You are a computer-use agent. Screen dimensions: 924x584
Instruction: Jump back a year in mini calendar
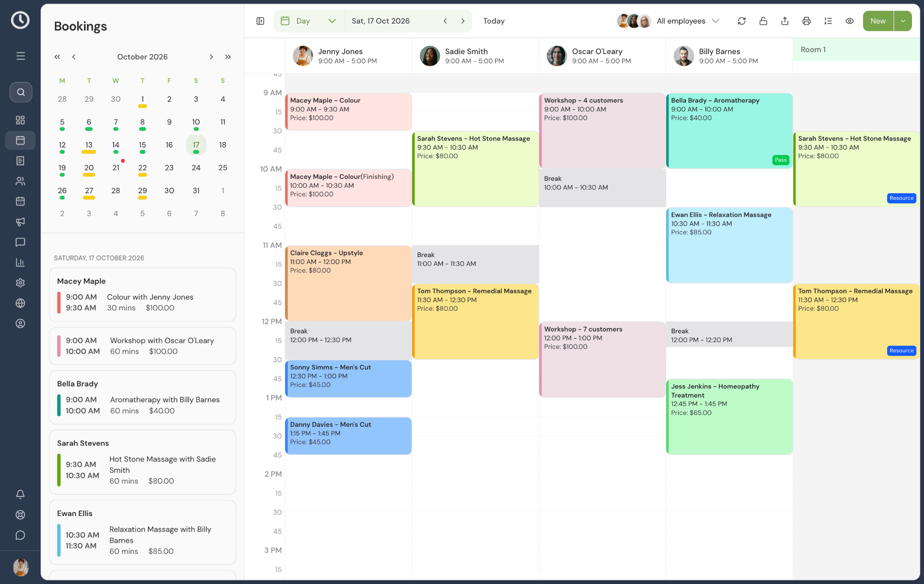[57, 57]
